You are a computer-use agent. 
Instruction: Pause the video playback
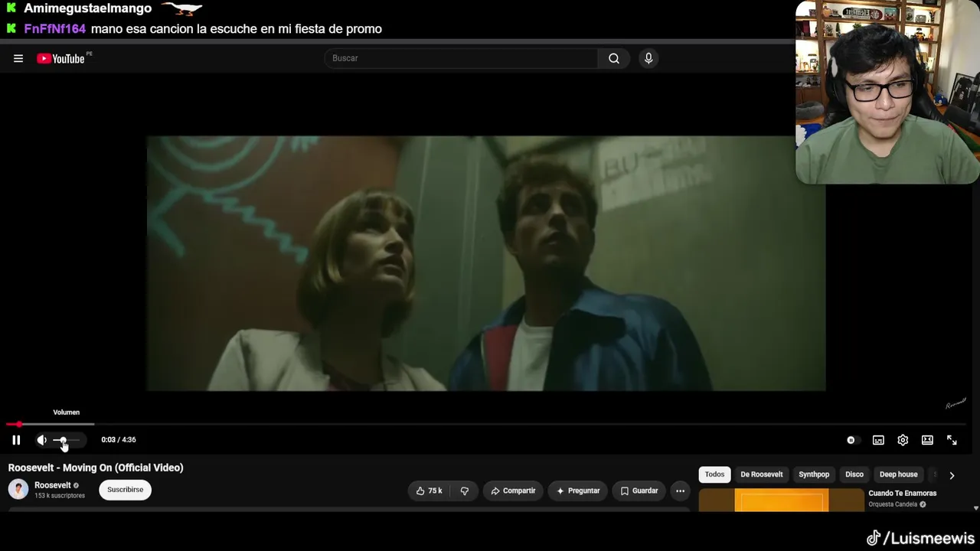[x=16, y=440]
